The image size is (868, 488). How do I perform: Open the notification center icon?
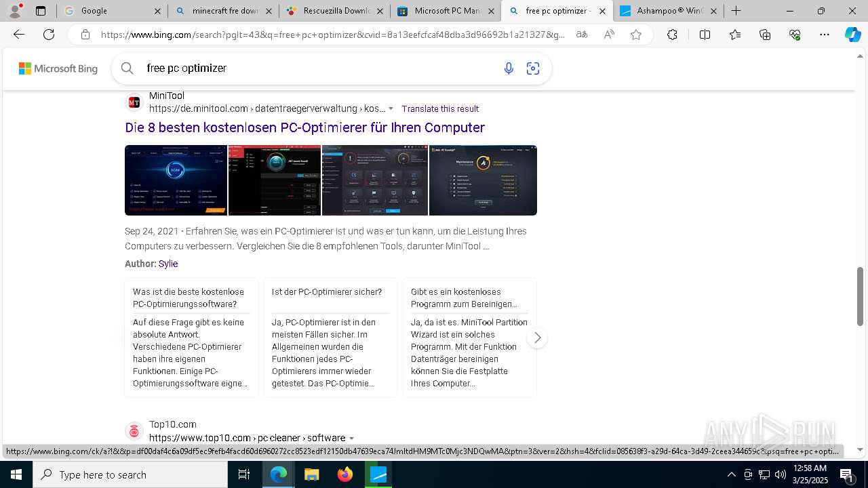(x=848, y=474)
